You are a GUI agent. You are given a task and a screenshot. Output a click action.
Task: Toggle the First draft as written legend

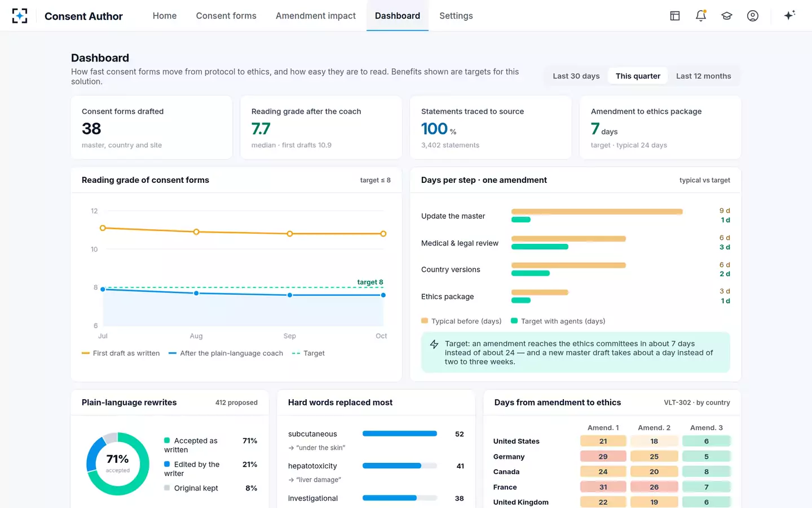121,353
